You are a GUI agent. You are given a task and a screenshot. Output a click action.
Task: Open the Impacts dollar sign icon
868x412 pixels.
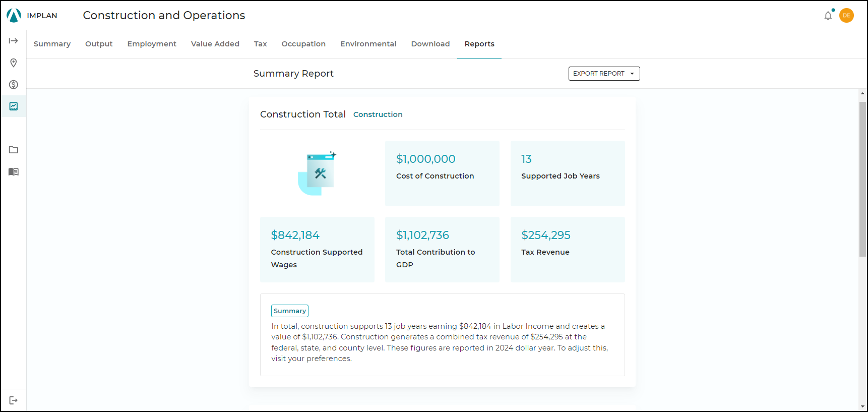pos(14,85)
